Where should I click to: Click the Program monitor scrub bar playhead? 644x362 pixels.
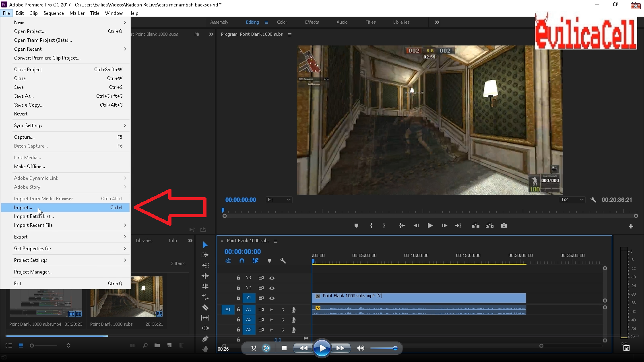pos(223,210)
